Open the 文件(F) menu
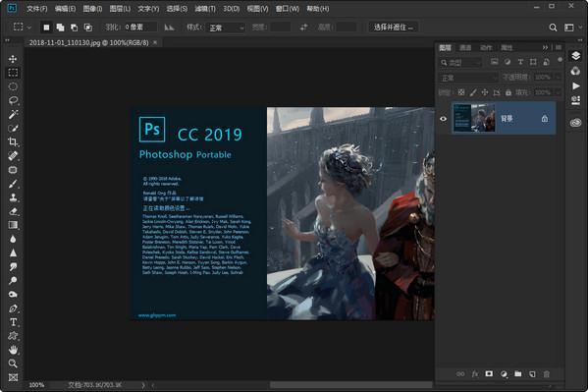The image size is (588, 392). click(x=36, y=8)
